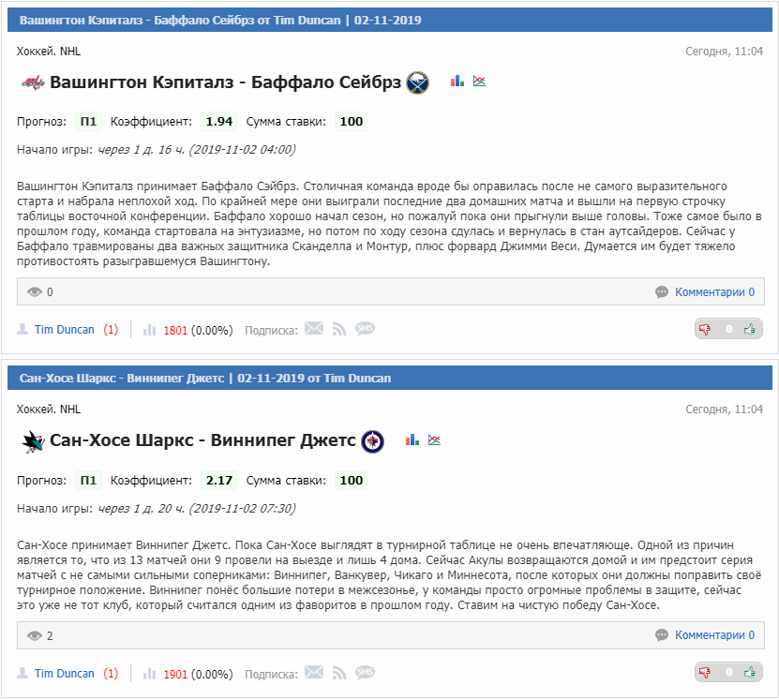Click start time 2019-11-02 04:00
Viewport: 779px width, 700px height.
pos(243,149)
